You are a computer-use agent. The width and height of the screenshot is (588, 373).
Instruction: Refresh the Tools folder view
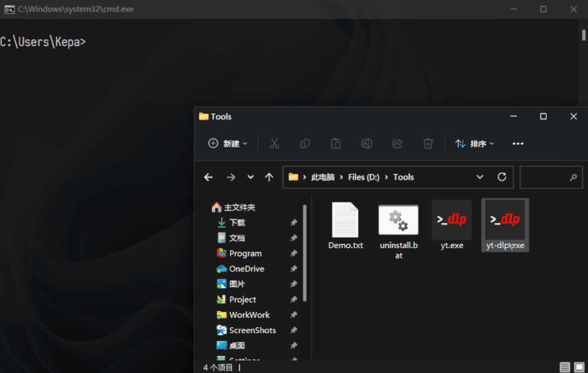(x=502, y=177)
